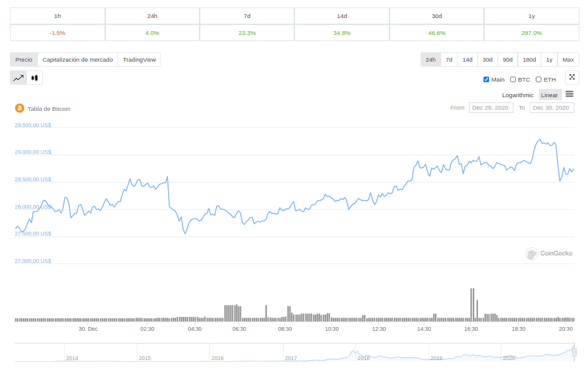This screenshot has width=588, height=370.
Task: Select the Precio tab
Action: (x=24, y=60)
